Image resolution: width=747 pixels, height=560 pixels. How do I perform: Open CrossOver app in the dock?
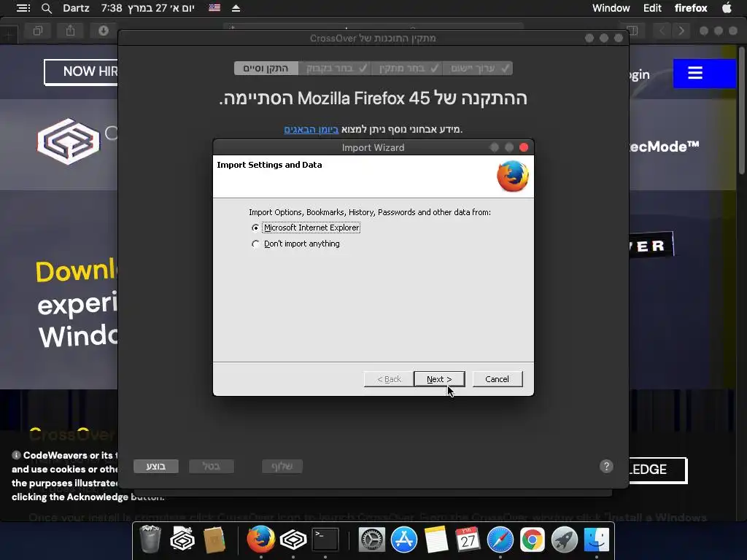coord(293,540)
